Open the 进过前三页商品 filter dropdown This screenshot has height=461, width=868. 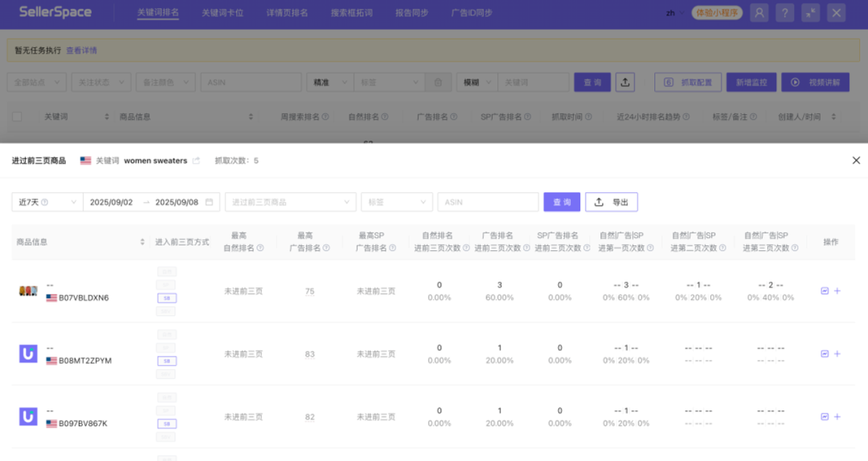[x=290, y=202]
